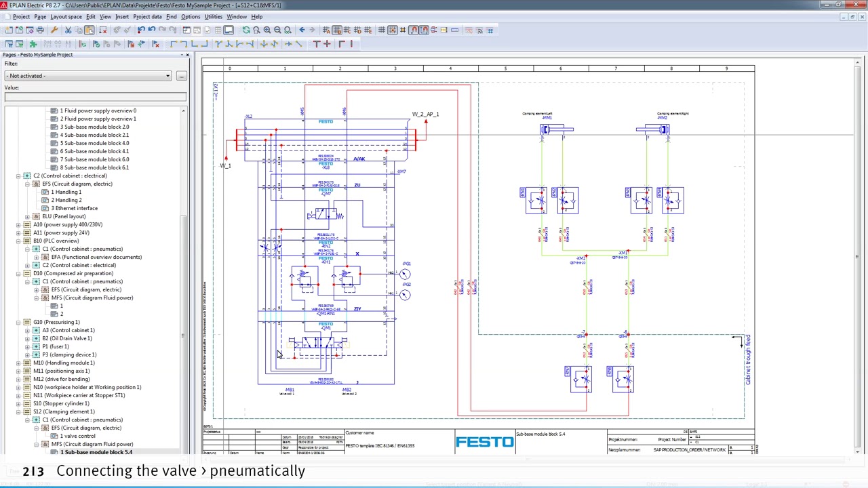Click the window zoom magnifier icon
Viewport: 868px width, 488px height.
pos(256,30)
